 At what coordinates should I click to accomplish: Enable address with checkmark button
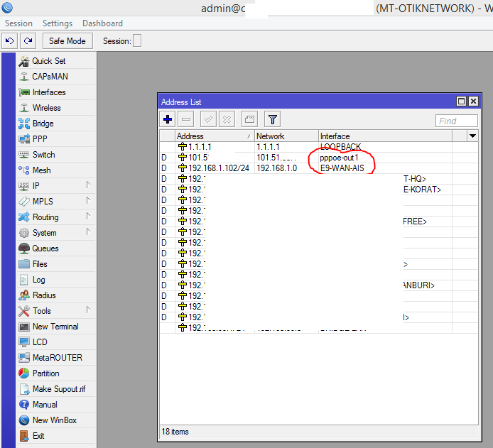[208, 119]
